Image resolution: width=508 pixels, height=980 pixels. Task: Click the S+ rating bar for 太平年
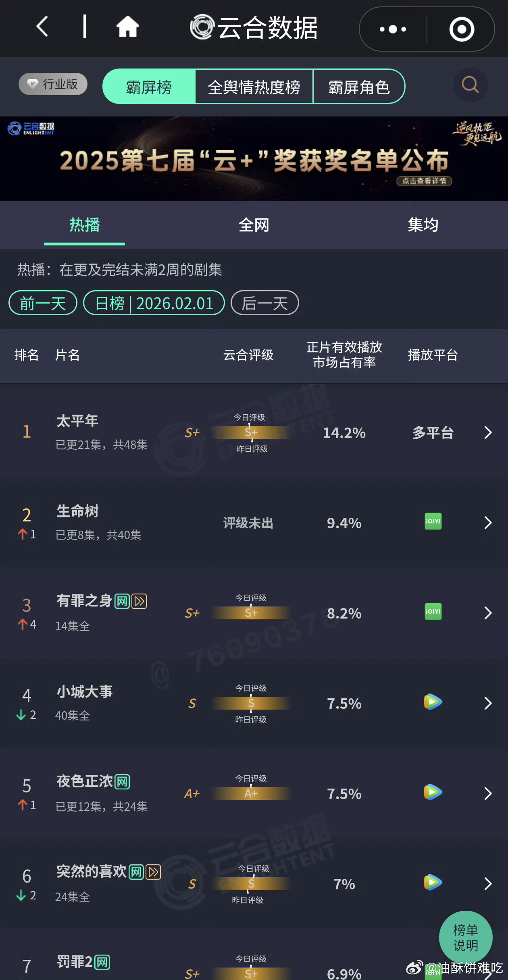(251, 433)
